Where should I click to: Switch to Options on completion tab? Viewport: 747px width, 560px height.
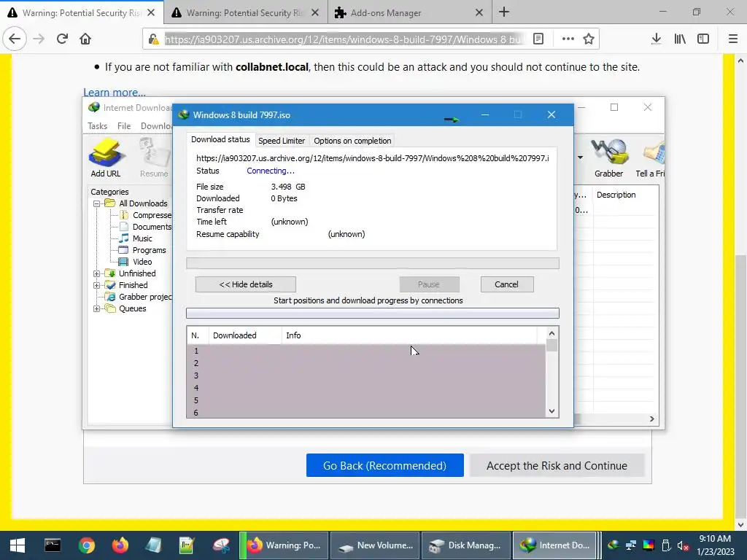(352, 141)
